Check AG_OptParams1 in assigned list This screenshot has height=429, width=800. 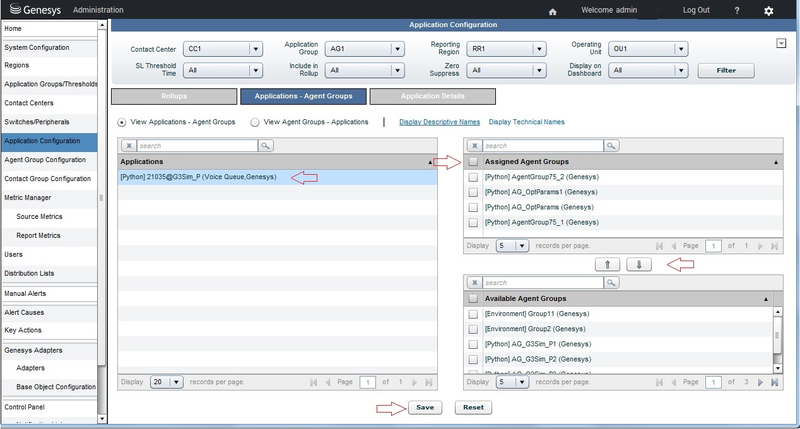(473, 192)
